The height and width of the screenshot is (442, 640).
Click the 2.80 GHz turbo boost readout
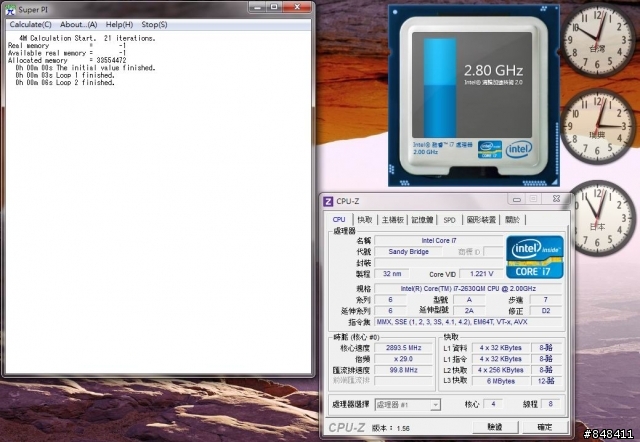[493, 71]
